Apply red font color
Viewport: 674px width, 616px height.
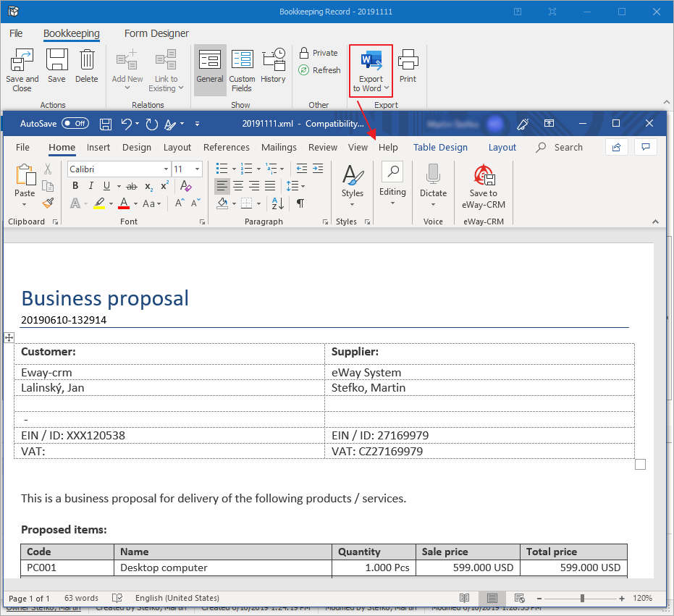pyautogui.click(x=124, y=203)
